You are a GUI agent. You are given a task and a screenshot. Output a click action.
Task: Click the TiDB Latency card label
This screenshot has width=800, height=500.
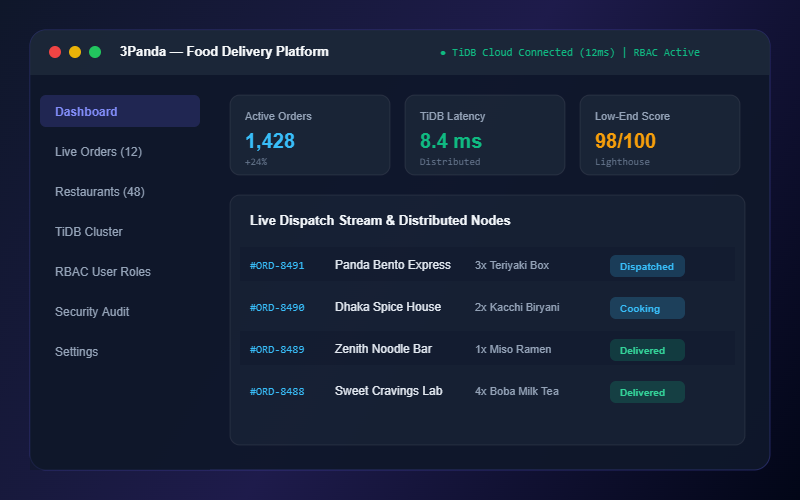pos(452,116)
